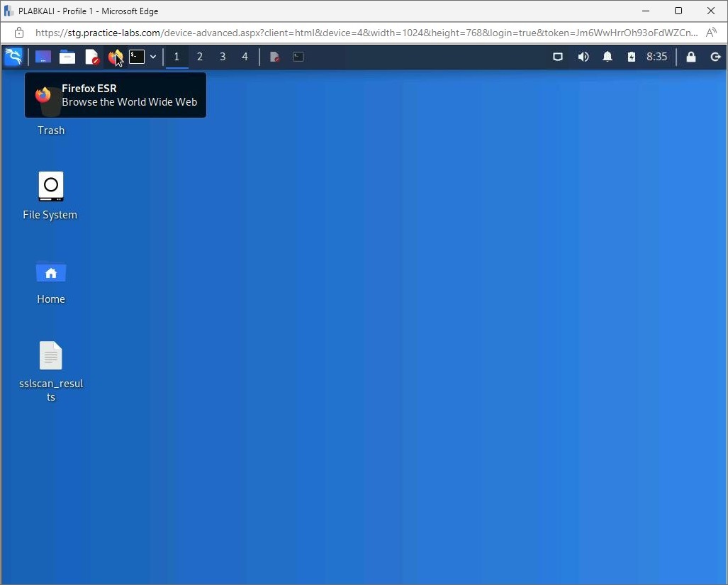Launch Firefox ESR from the panel
This screenshot has height=585, width=728.
114,57
